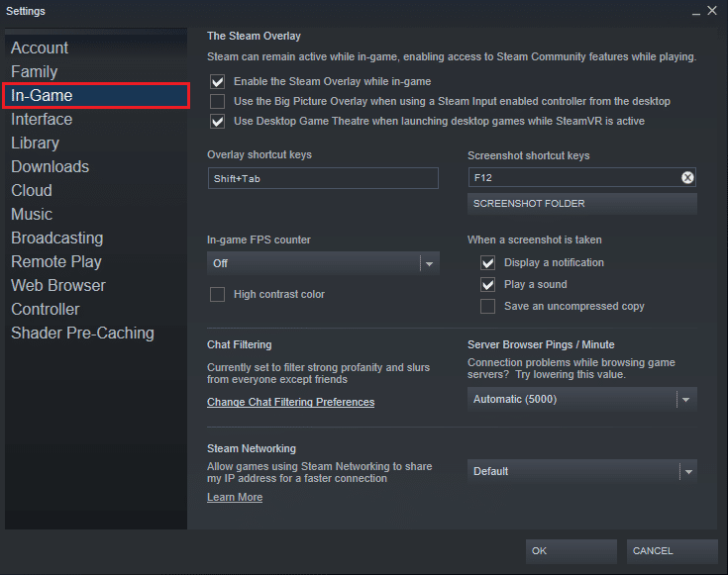Screen dimensions: 728x575
Task: Enable Big Picture Overlay for controllers checkbox
Action: coord(217,101)
